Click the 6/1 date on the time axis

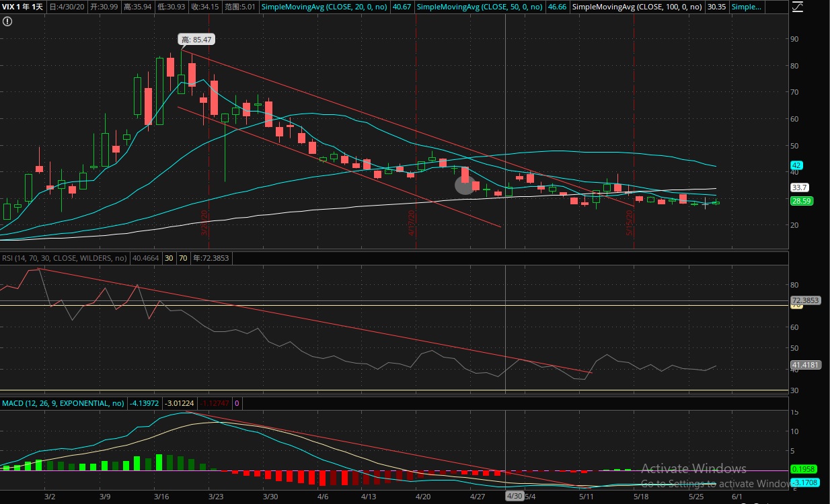click(x=737, y=497)
